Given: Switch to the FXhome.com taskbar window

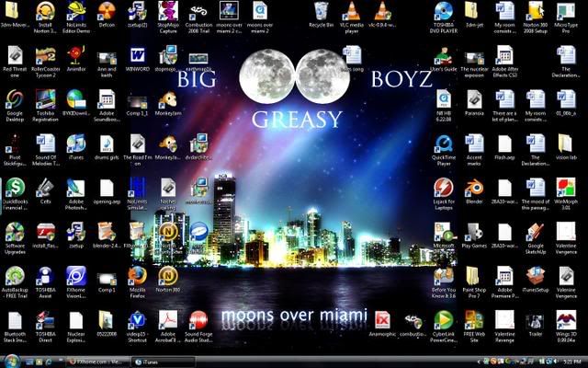Looking at the screenshot, I should 97,362.
